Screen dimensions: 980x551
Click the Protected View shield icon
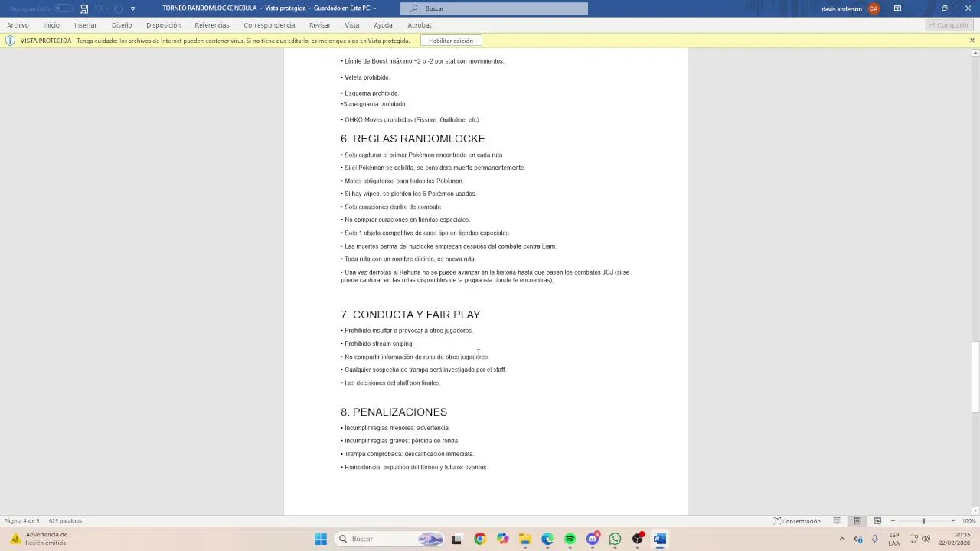[x=10, y=41]
